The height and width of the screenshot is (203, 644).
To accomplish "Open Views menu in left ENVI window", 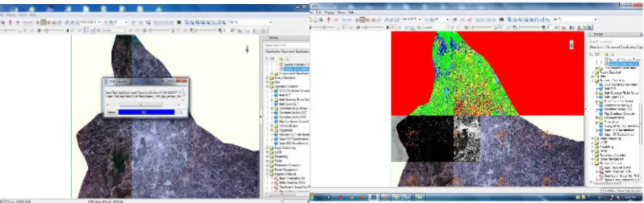I will (x=23, y=15).
